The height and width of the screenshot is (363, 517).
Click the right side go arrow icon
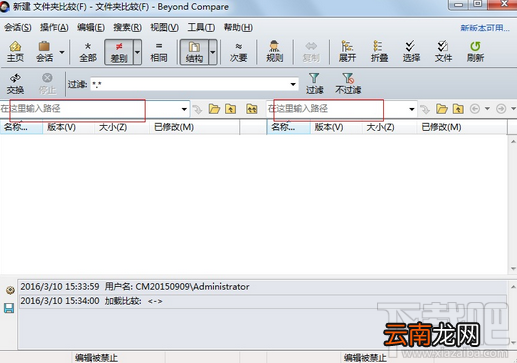(425, 109)
